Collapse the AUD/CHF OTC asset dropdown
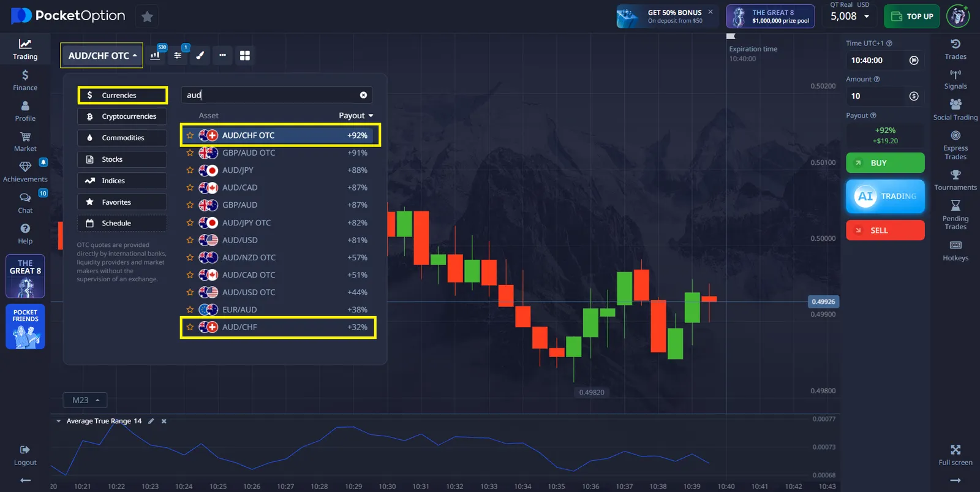The height and width of the screenshot is (492, 980). (102, 55)
